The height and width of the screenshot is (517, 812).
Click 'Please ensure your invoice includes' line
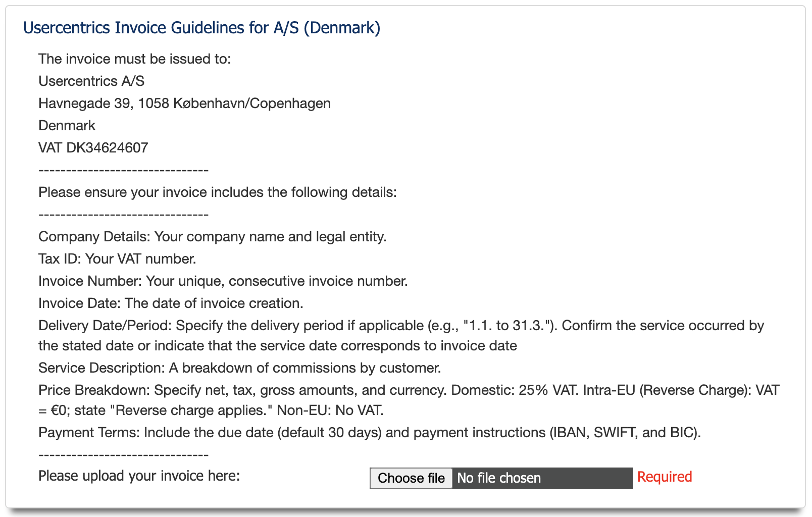pyautogui.click(x=217, y=192)
